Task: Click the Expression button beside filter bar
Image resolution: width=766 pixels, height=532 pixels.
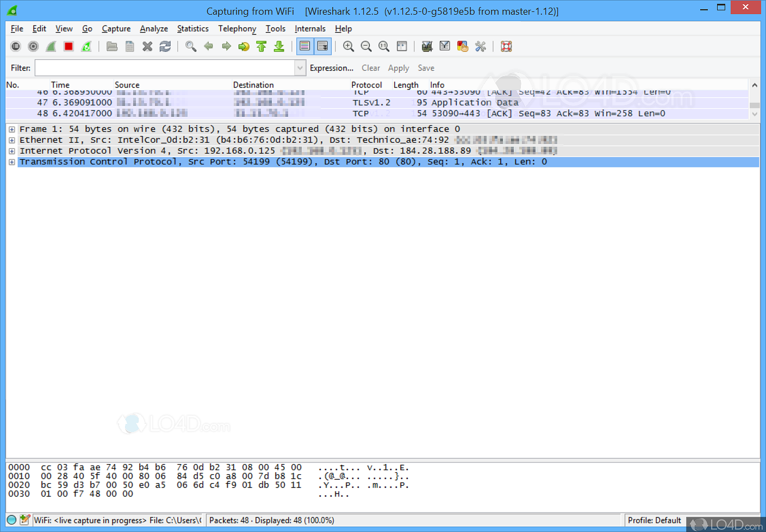Action: pos(332,67)
